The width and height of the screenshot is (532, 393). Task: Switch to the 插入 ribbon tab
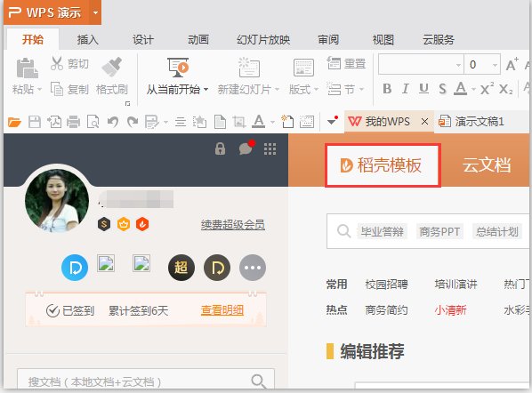point(87,40)
